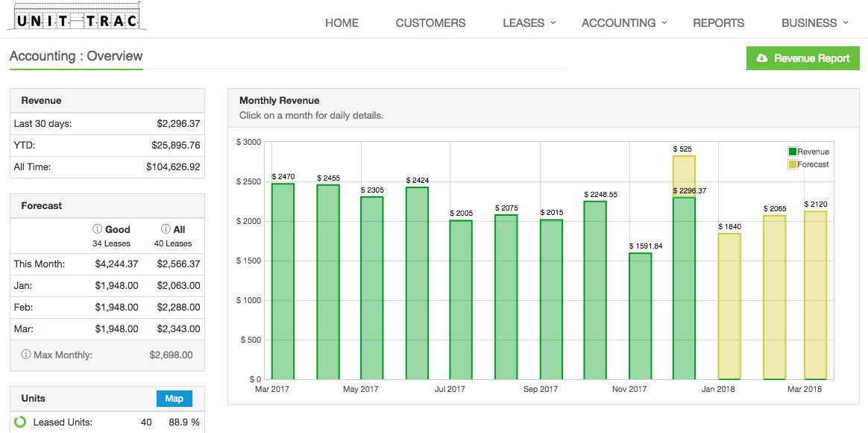Toggle the Revenue legend label
The width and height of the screenshot is (868, 433).
(814, 152)
